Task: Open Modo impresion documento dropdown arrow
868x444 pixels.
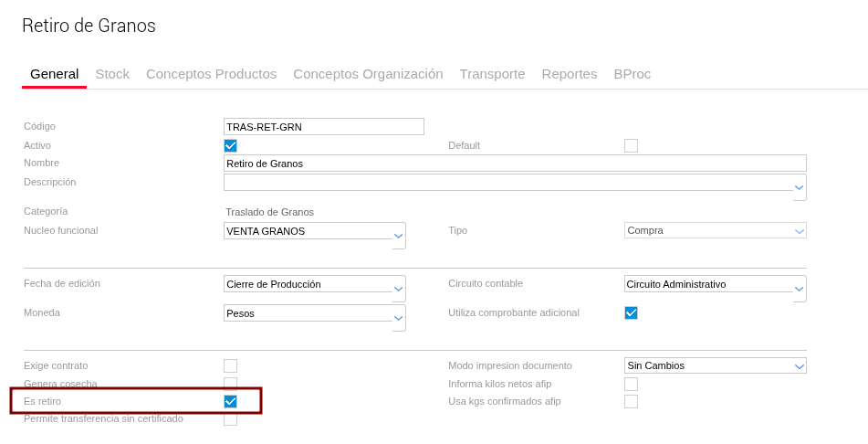Action: point(800,365)
